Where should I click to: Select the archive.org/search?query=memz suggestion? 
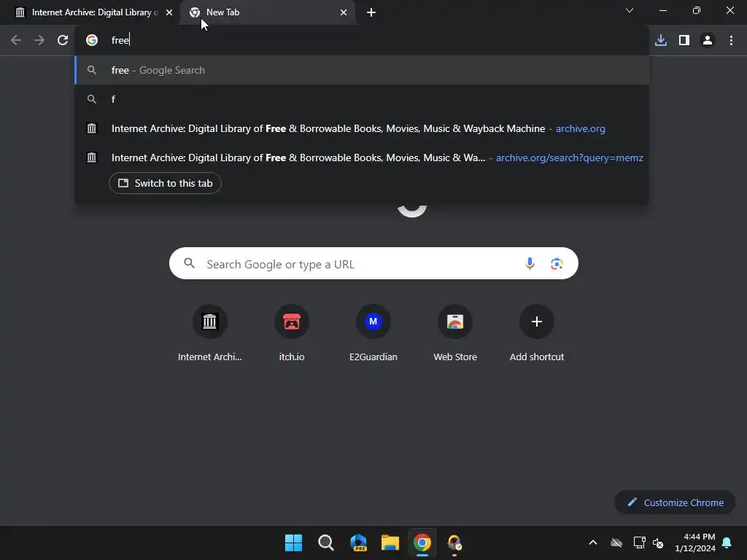tap(362, 157)
